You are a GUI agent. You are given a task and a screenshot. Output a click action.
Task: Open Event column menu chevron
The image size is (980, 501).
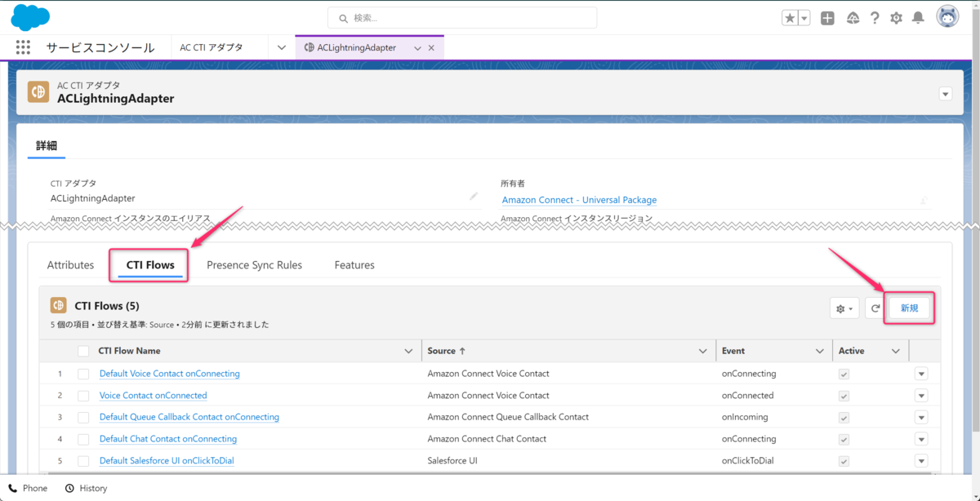pyautogui.click(x=820, y=352)
